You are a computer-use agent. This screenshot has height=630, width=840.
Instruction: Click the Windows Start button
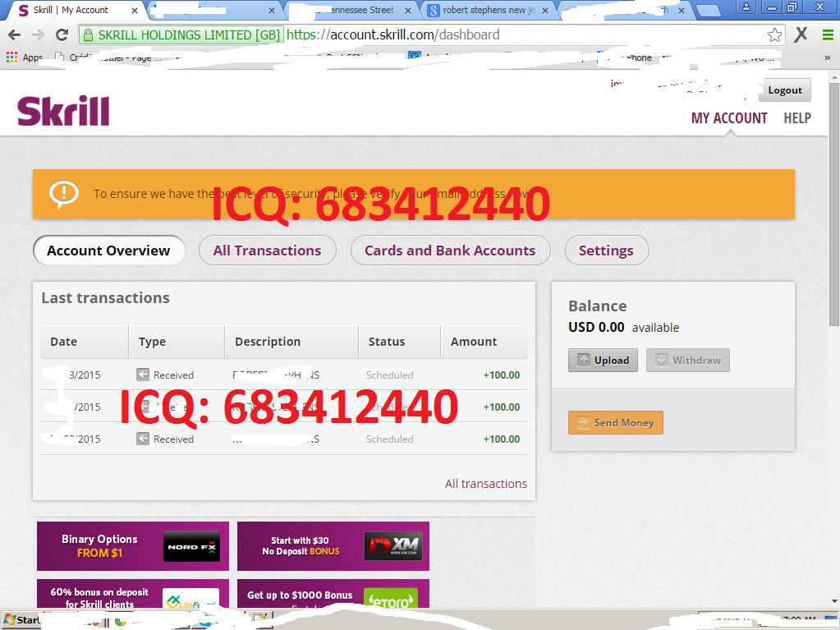coord(21,620)
